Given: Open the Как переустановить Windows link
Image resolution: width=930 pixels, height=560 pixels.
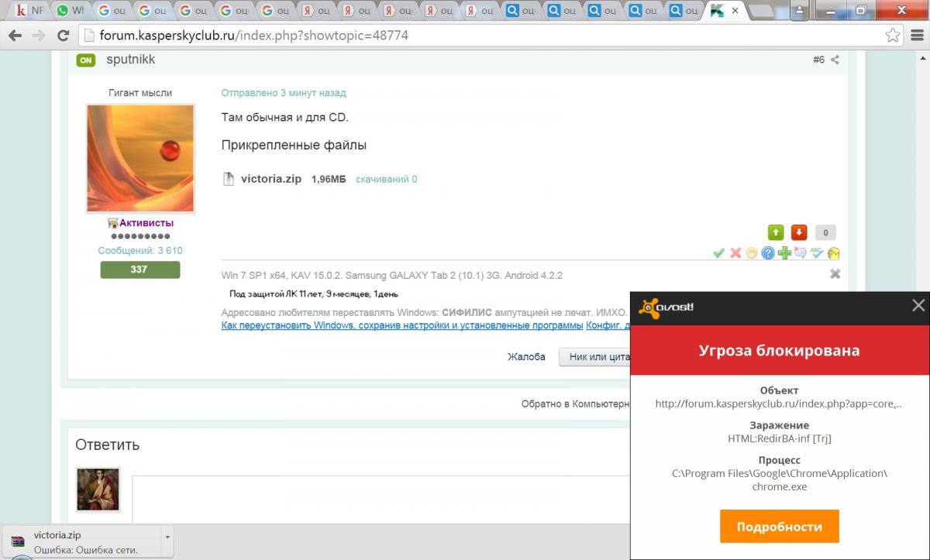Looking at the screenshot, I should [402, 325].
